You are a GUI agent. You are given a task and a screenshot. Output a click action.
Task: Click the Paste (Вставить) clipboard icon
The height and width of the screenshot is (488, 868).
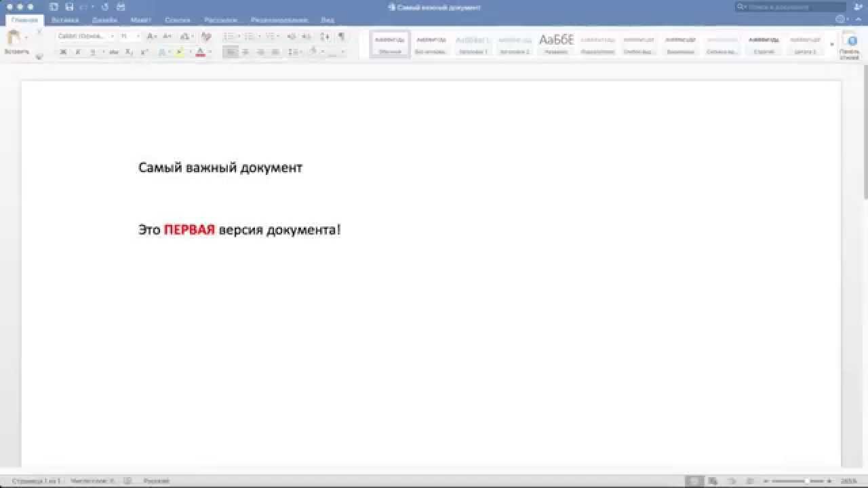(14, 38)
